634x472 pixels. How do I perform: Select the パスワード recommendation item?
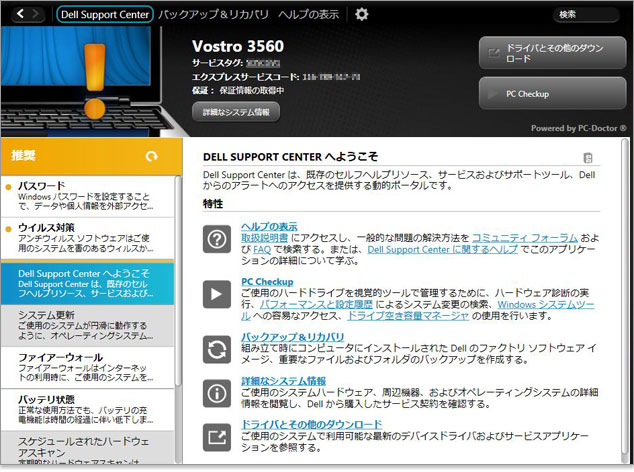coord(87,196)
